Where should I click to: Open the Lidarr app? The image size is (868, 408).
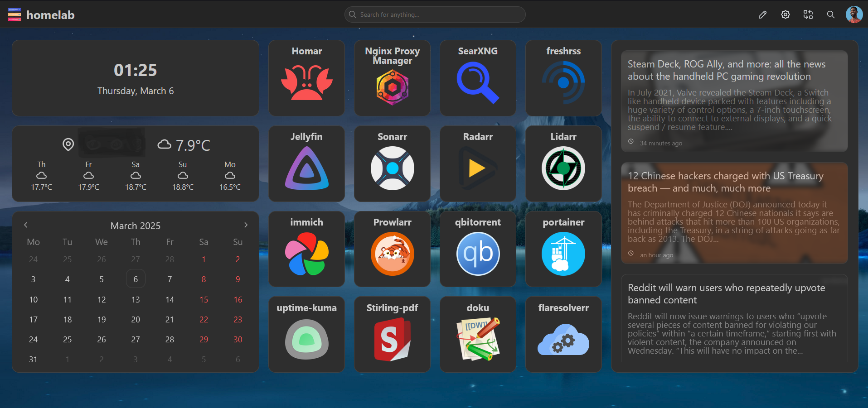pyautogui.click(x=563, y=163)
